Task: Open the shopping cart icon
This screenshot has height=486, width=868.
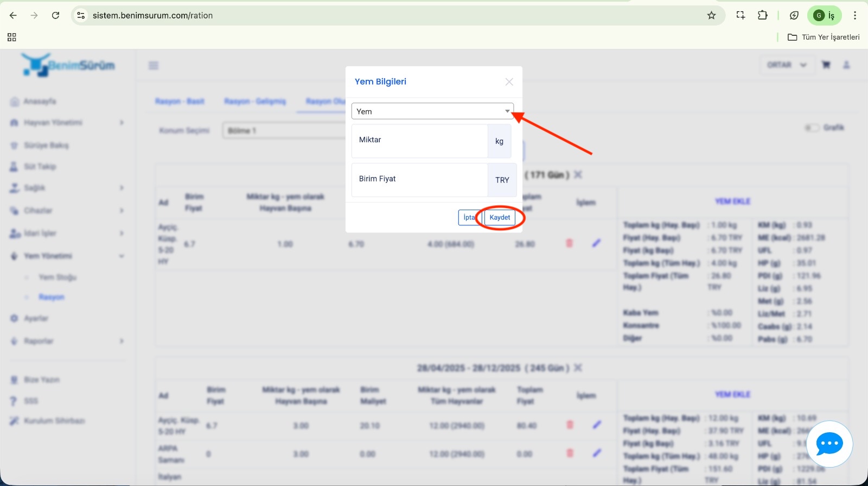Action: click(x=826, y=65)
